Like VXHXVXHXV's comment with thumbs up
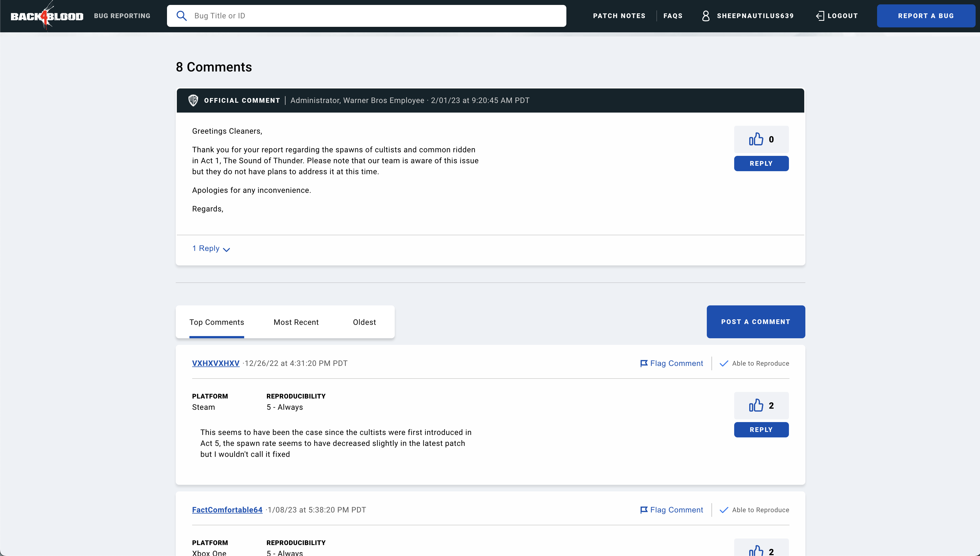 click(x=756, y=405)
